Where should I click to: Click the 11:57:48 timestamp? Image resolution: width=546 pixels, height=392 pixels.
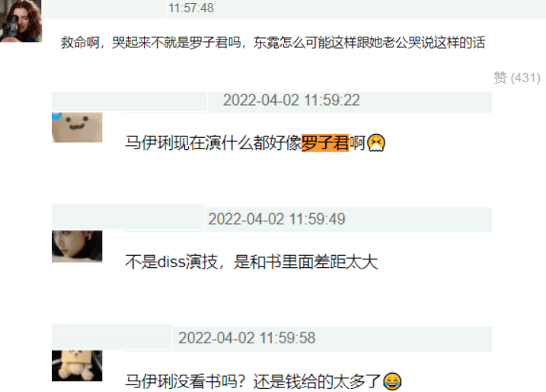(191, 8)
